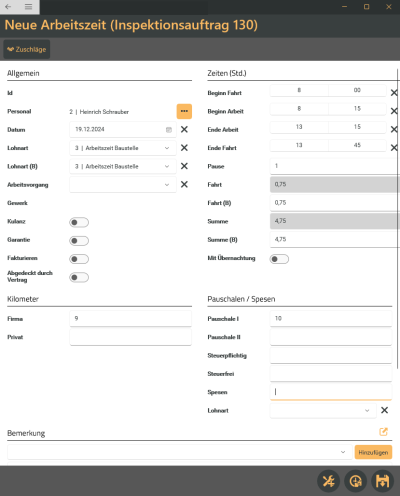The width and height of the screenshot is (400, 496).
Task: Enable the Fakturieren switch
Action: 79,259
